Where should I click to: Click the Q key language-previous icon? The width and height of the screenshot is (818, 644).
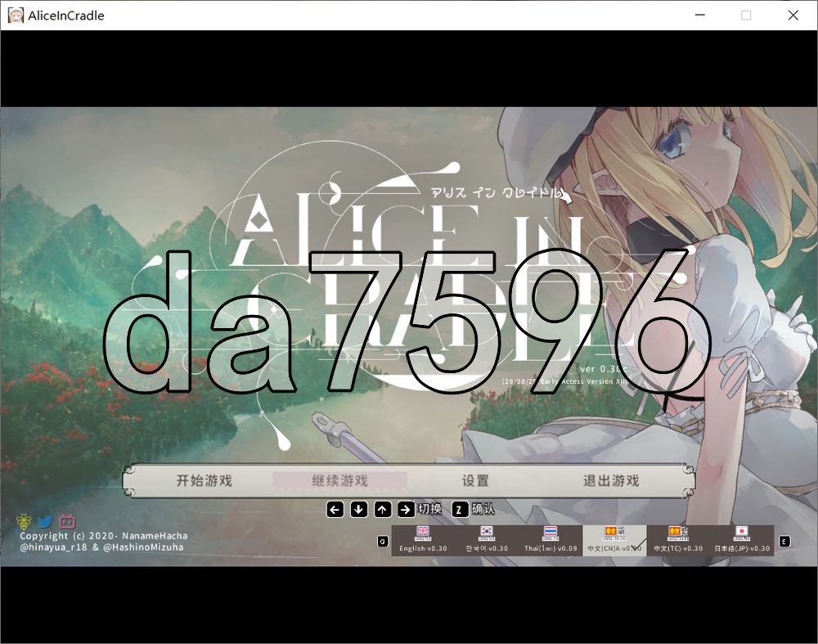click(x=382, y=541)
